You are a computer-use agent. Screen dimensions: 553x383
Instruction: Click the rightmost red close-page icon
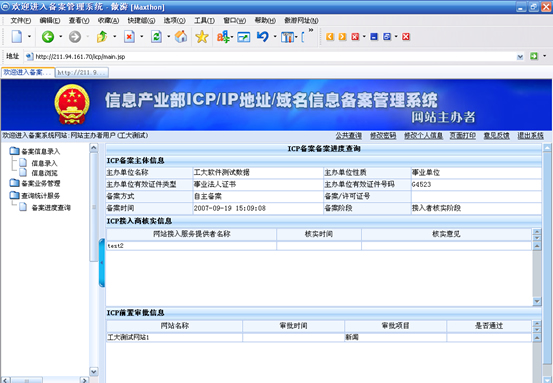click(406, 37)
